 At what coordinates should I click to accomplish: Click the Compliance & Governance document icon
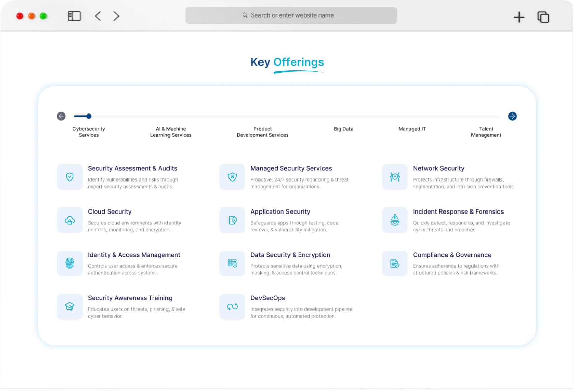coord(394,263)
